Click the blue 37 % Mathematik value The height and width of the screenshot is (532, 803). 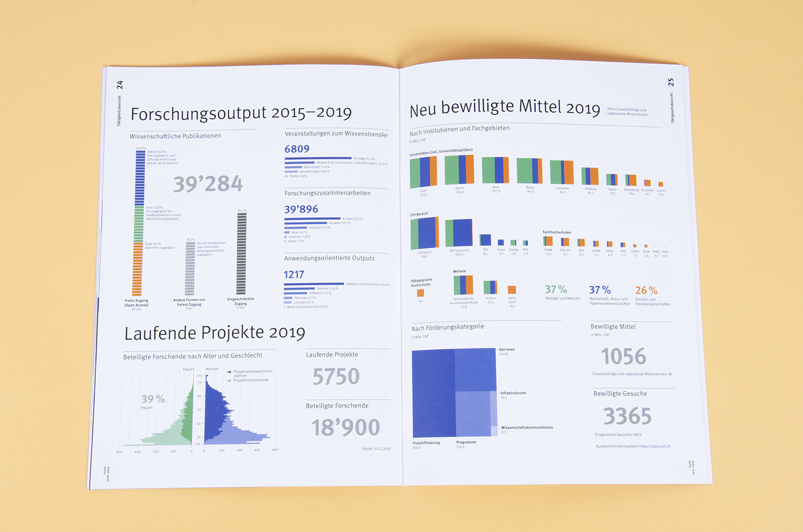click(600, 290)
